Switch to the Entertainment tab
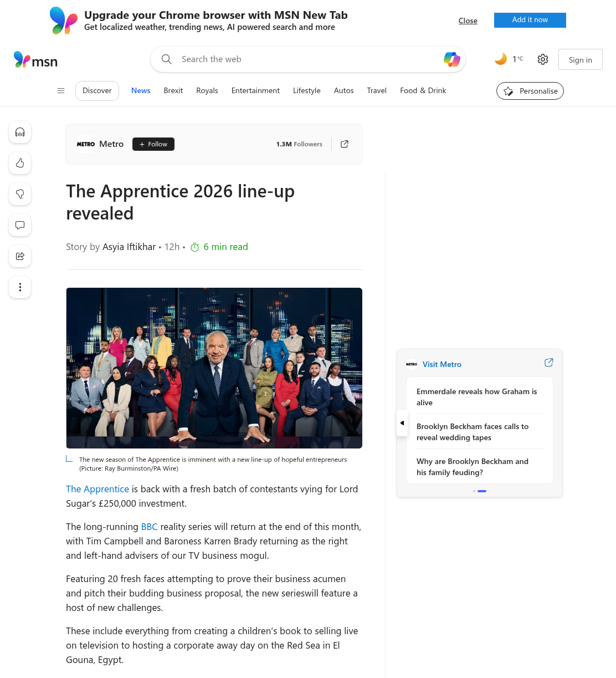616x678 pixels. pyautogui.click(x=255, y=91)
